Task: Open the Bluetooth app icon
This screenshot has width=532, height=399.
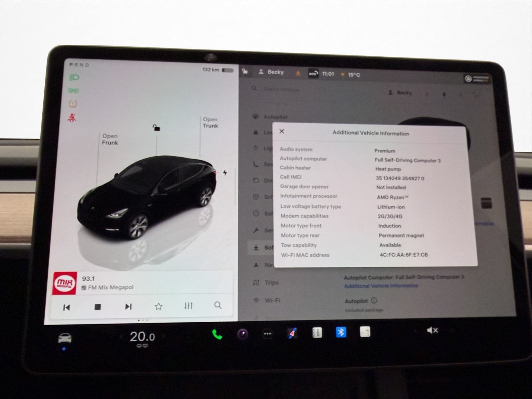Action: pyautogui.click(x=341, y=332)
